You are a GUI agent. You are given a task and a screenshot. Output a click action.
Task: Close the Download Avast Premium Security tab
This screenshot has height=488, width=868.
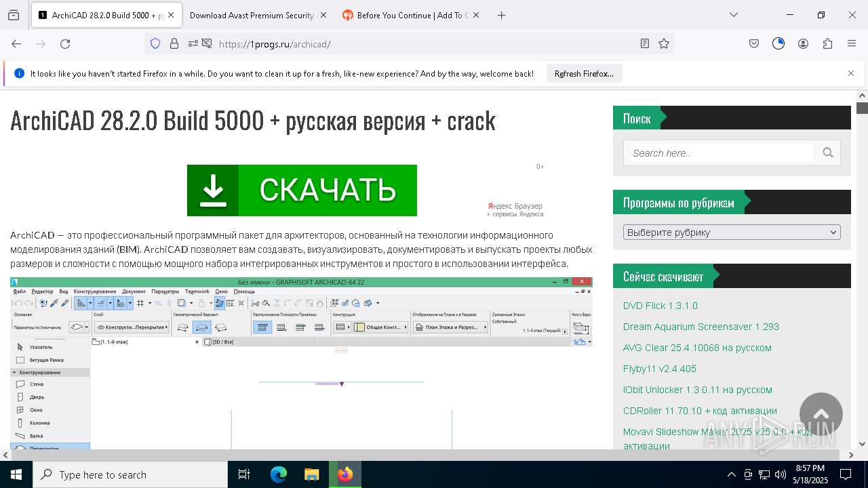pos(323,15)
